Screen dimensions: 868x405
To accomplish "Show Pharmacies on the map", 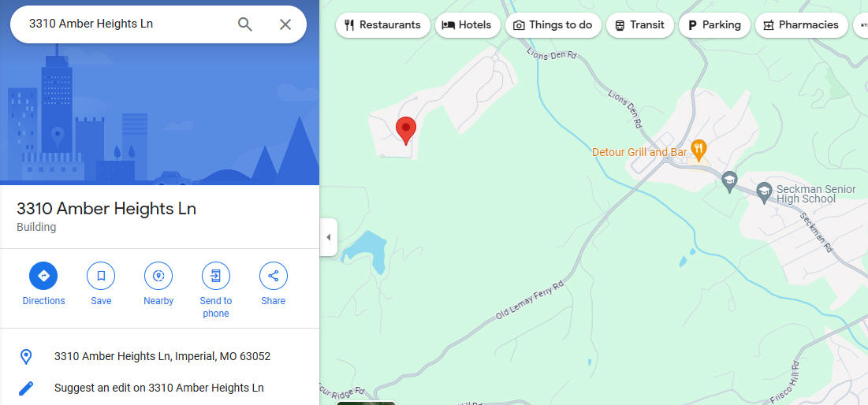I will click(x=802, y=25).
